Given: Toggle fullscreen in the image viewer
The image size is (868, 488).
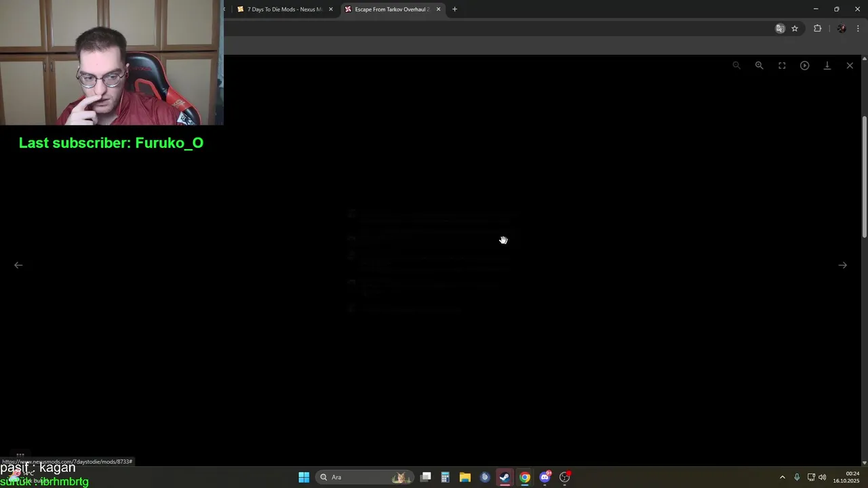Looking at the screenshot, I should 782,66.
